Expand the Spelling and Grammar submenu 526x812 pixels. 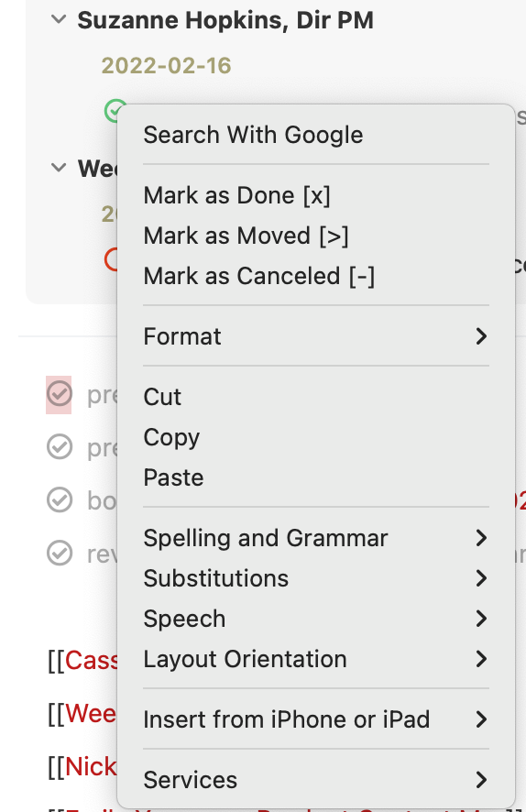316,538
